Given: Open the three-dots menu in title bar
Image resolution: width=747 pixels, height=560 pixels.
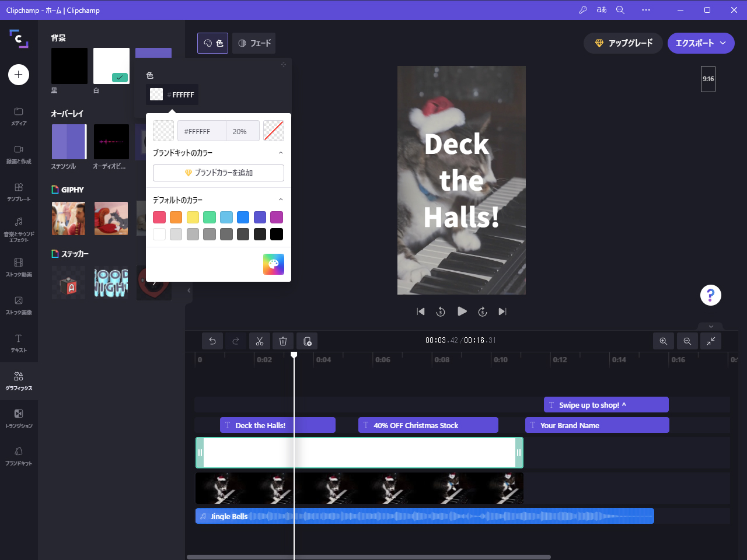Looking at the screenshot, I should (645, 10).
